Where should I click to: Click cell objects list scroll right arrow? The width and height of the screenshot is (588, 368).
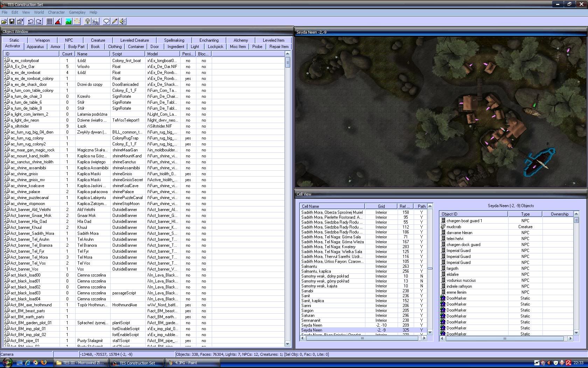(570, 339)
